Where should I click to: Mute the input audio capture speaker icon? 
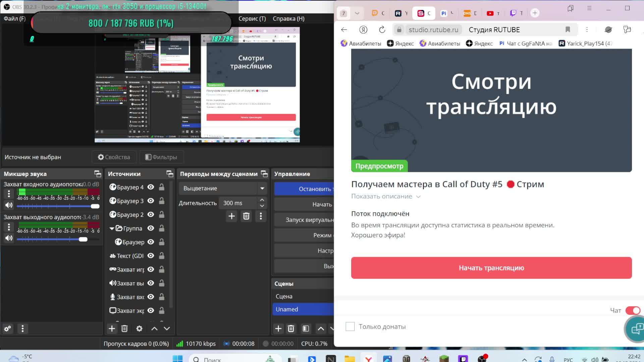(9, 205)
